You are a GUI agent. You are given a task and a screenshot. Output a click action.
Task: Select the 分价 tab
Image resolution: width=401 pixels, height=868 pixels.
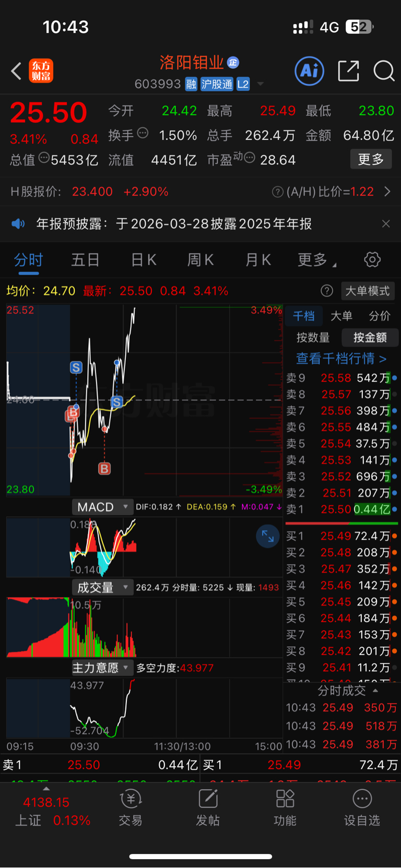coord(380,316)
